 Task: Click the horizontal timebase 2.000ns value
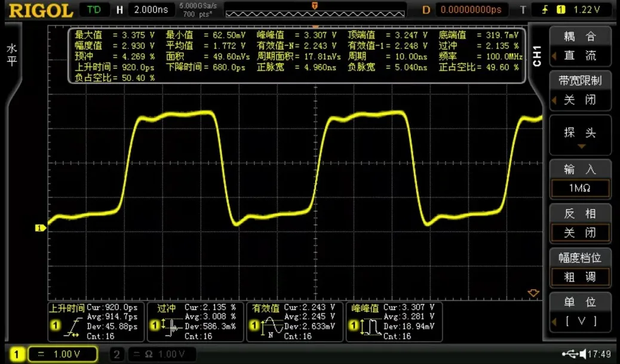[x=151, y=10]
